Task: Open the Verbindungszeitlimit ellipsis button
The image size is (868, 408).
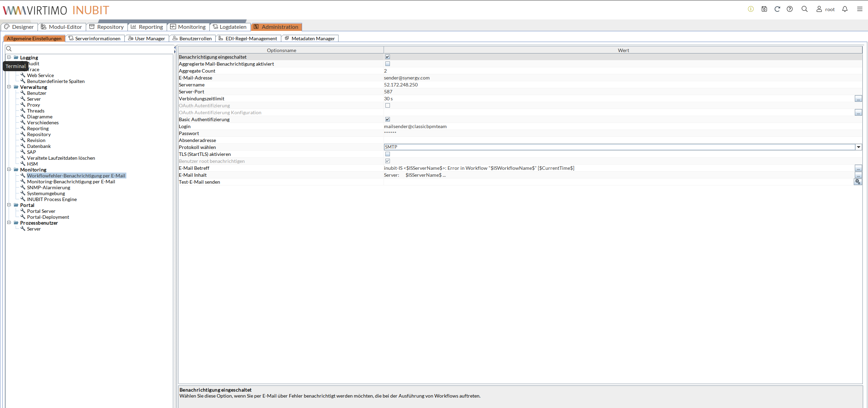Action: (858, 98)
